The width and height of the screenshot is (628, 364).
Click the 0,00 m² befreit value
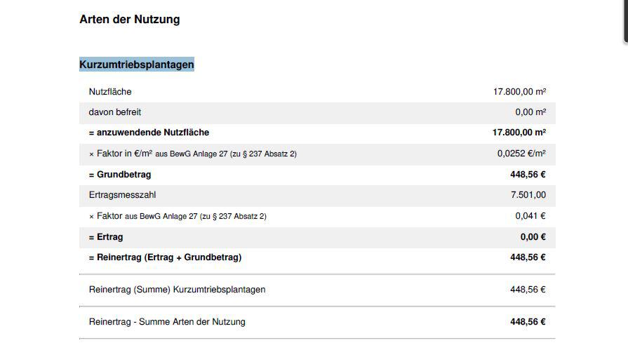530,112
